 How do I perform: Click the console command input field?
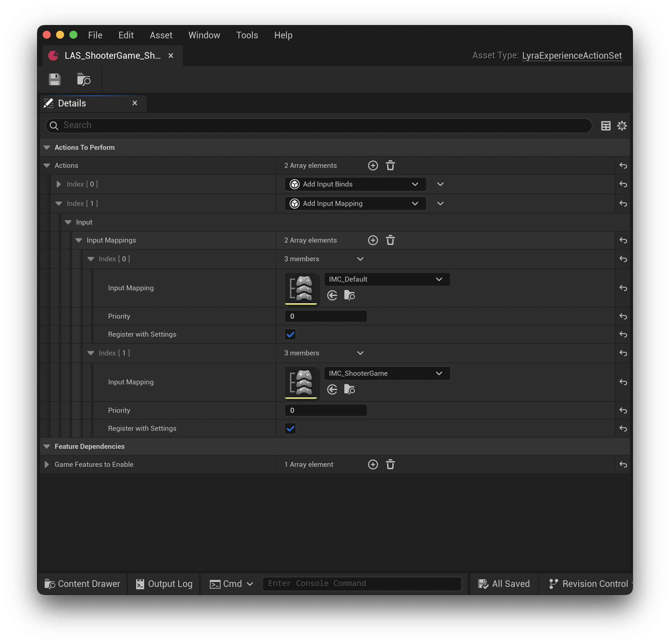tap(362, 584)
